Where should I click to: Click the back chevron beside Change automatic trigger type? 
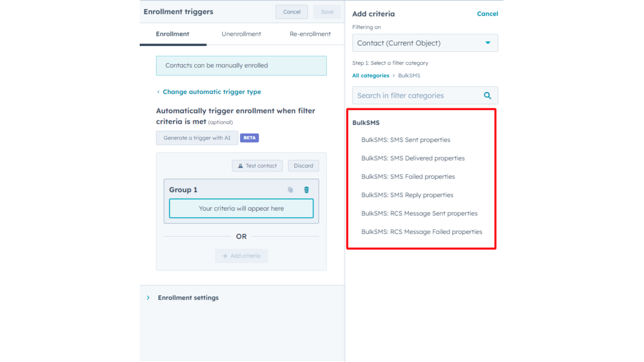click(x=158, y=92)
